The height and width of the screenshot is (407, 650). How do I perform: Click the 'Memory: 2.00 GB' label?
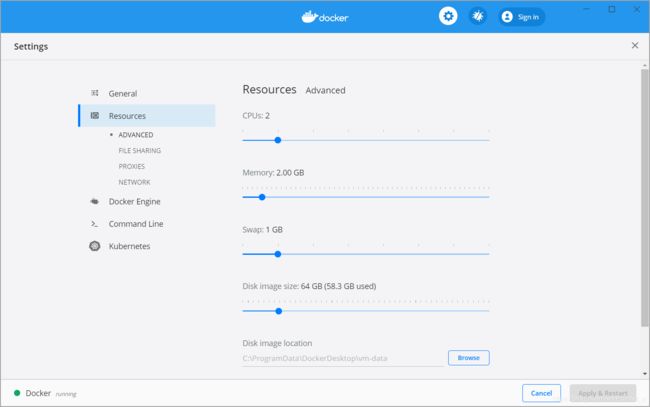[x=273, y=173]
